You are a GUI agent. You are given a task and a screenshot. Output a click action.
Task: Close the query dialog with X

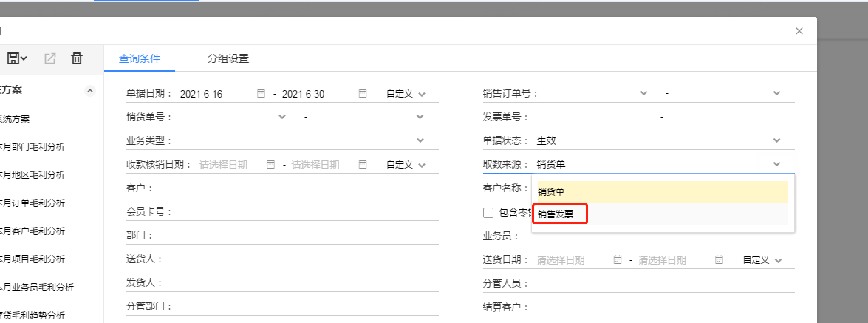[799, 31]
